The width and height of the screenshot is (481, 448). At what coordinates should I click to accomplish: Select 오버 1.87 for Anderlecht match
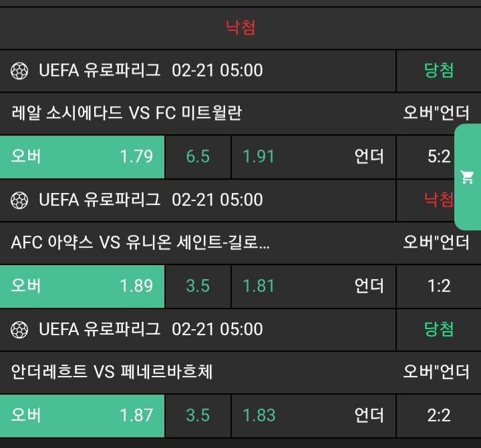(82, 415)
